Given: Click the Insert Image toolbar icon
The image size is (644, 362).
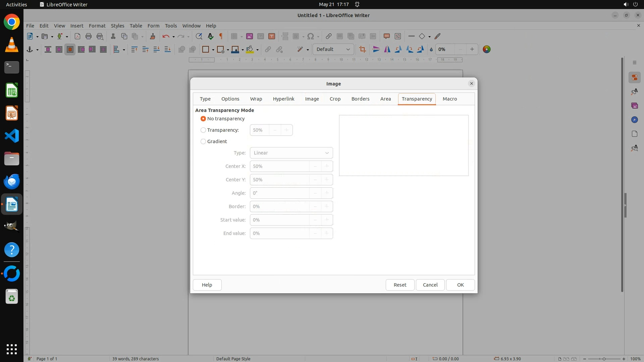Looking at the screenshot, I should click(x=249, y=37).
